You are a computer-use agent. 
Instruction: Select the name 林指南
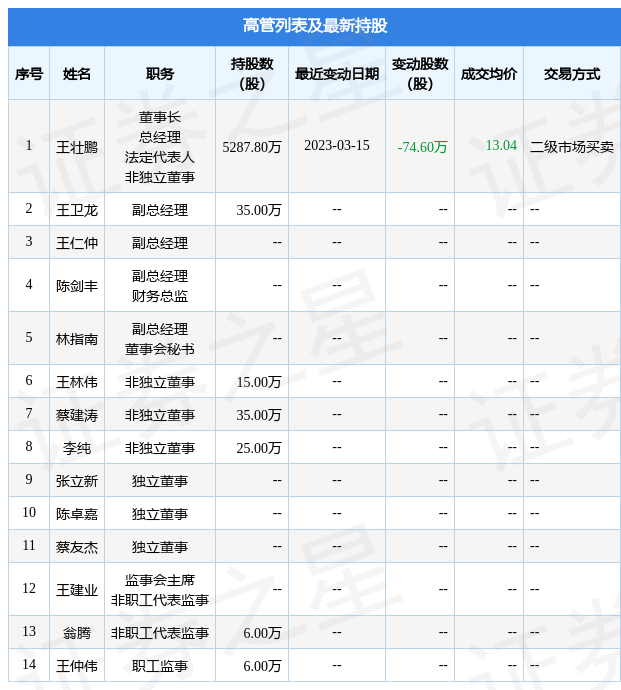tap(77, 339)
